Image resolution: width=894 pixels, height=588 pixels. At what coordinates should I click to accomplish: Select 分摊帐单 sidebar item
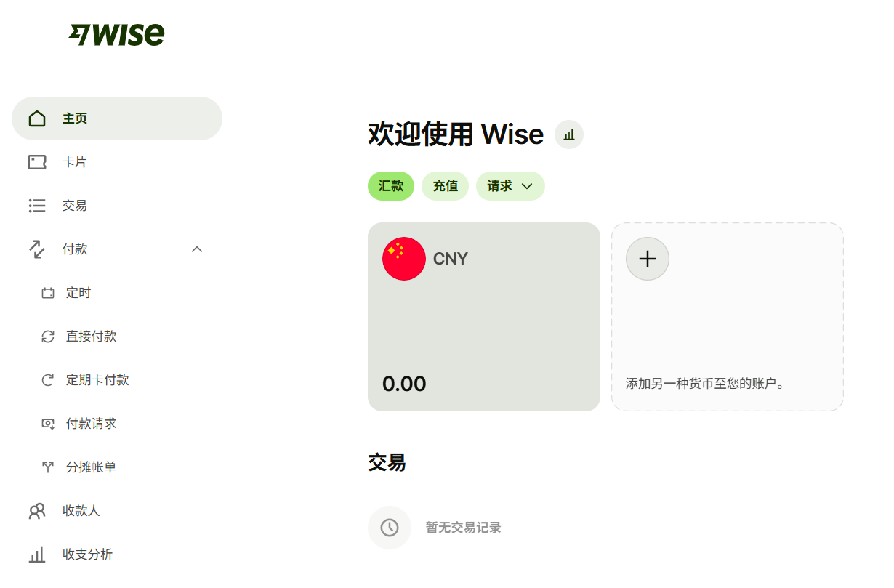(91, 467)
